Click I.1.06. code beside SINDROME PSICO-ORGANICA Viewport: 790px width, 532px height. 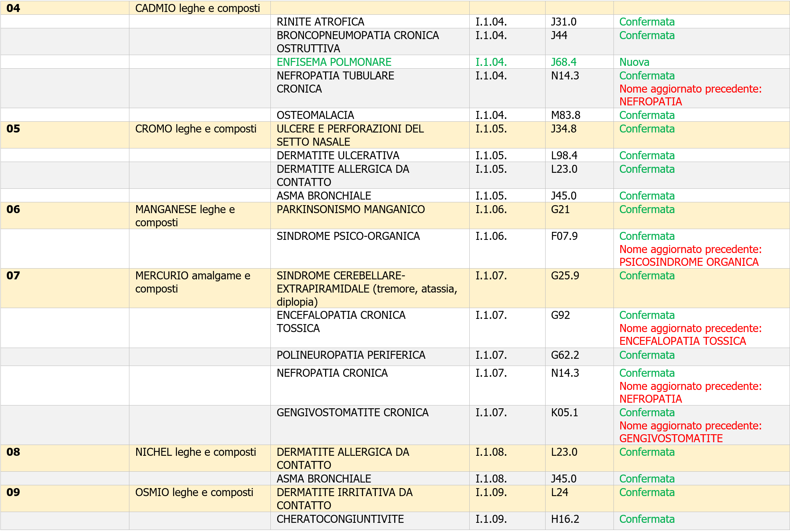coord(491,236)
